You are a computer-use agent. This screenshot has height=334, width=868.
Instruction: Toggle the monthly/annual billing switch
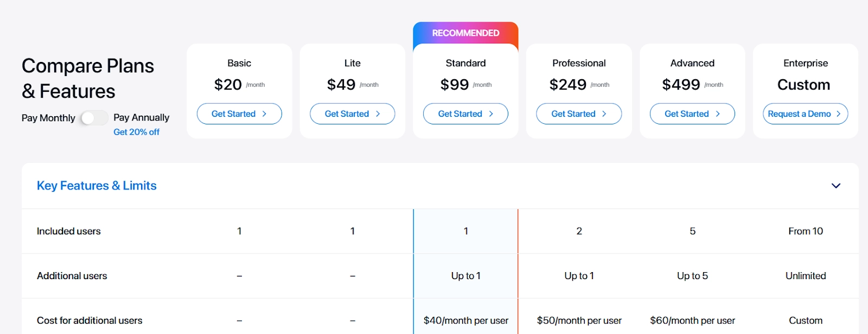[94, 118]
